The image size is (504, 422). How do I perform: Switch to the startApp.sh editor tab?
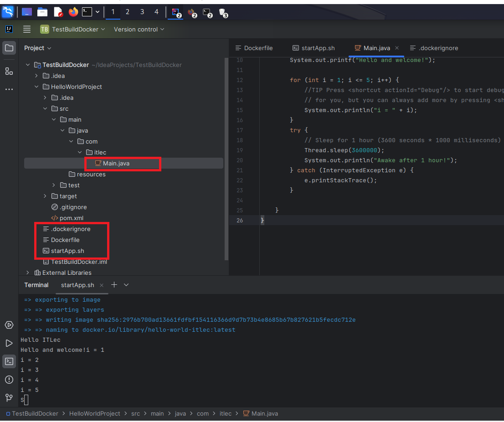coord(314,48)
